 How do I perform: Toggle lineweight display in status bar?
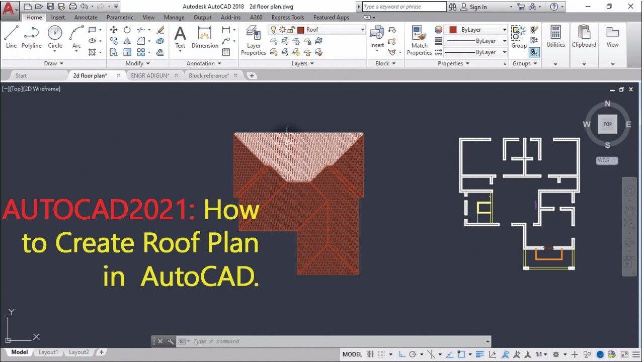click(x=479, y=354)
